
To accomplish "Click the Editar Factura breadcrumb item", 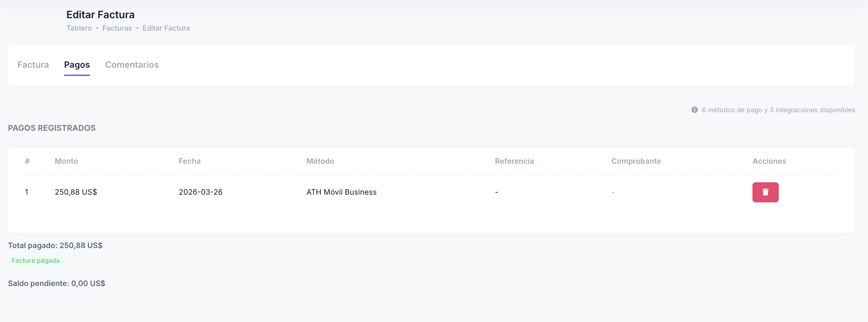I will pos(166,28).
